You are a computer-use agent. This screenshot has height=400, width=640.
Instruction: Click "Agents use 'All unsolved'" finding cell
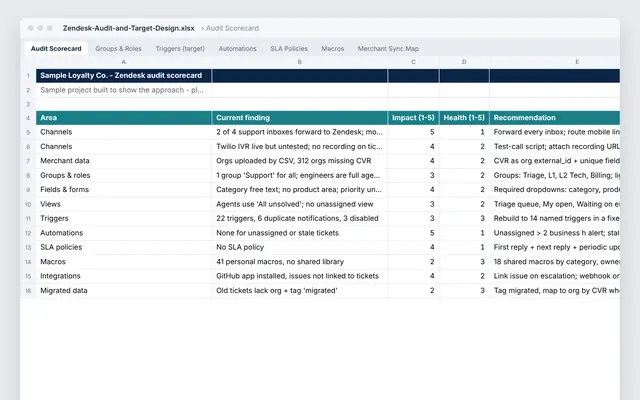click(x=300, y=204)
